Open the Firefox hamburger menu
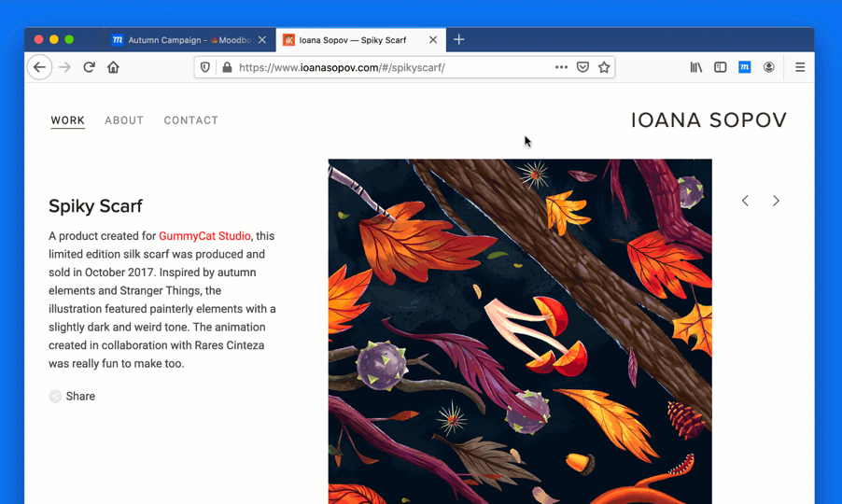842x504 pixels. pos(800,67)
